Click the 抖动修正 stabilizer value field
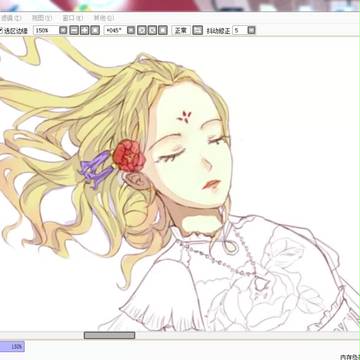Viewport: 360px width, 360px height. (x=239, y=30)
